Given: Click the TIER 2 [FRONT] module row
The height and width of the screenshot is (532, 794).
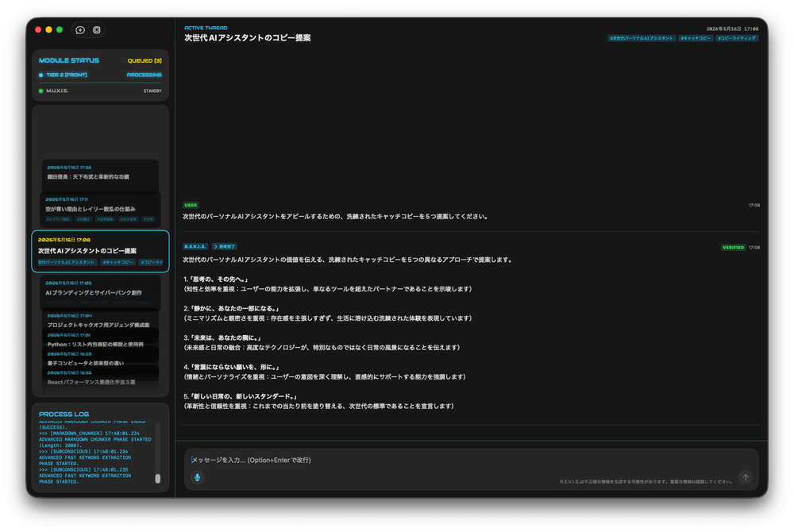Looking at the screenshot, I should coord(100,75).
